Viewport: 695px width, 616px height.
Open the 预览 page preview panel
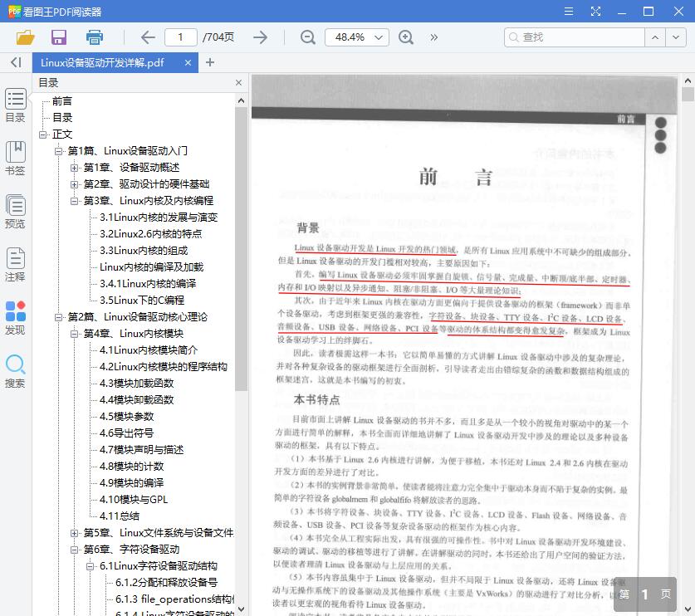16,212
